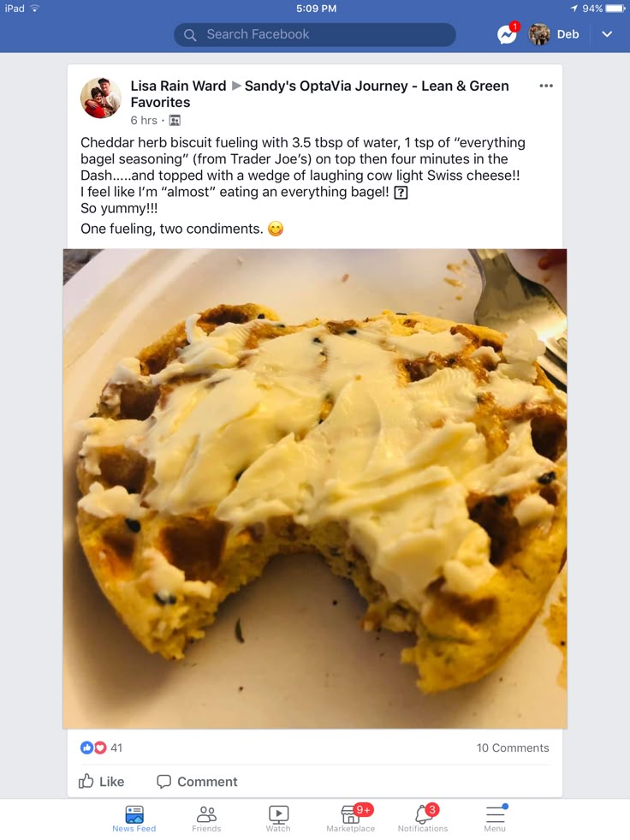Open Lisa Rain Ward's profile name link
This screenshot has width=630, height=840.
pos(178,86)
